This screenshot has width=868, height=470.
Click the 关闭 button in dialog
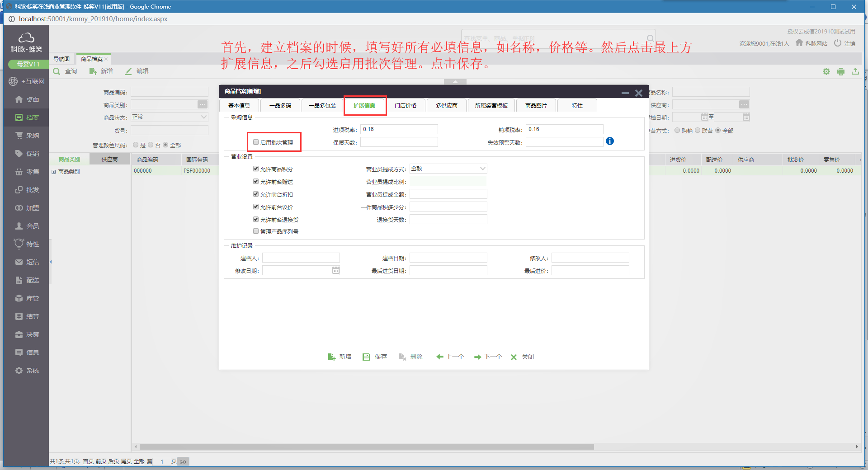click(x=522, y=357)
